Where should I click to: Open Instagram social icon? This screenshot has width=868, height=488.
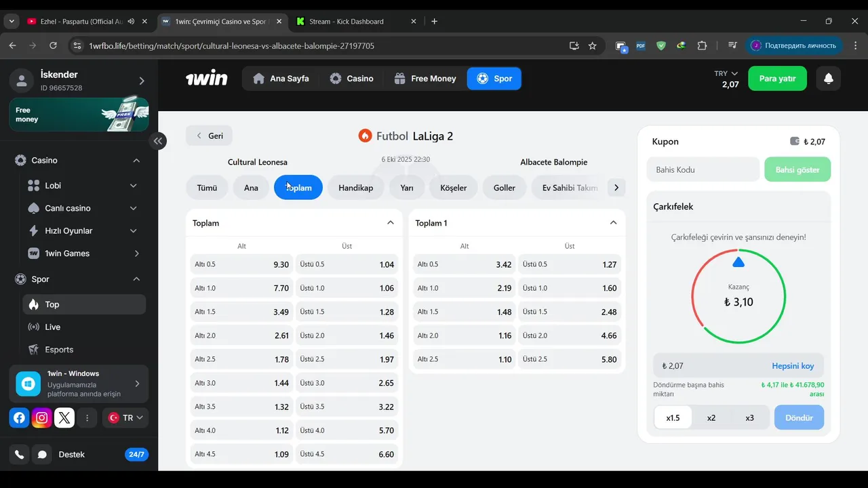42,418
